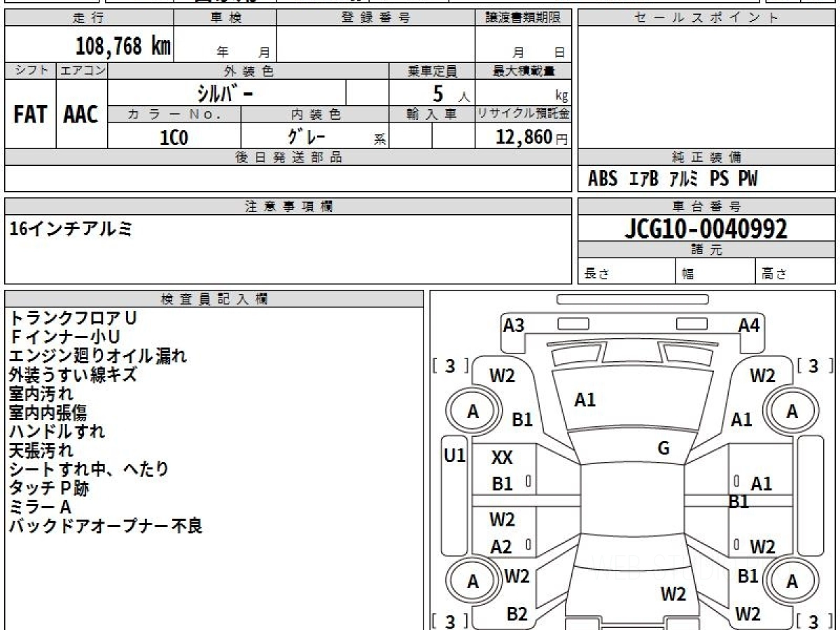Click the B2 mark on car diagram
This screenshot has height=630, width=840.
pyautogui.click(x=517, y=614)
